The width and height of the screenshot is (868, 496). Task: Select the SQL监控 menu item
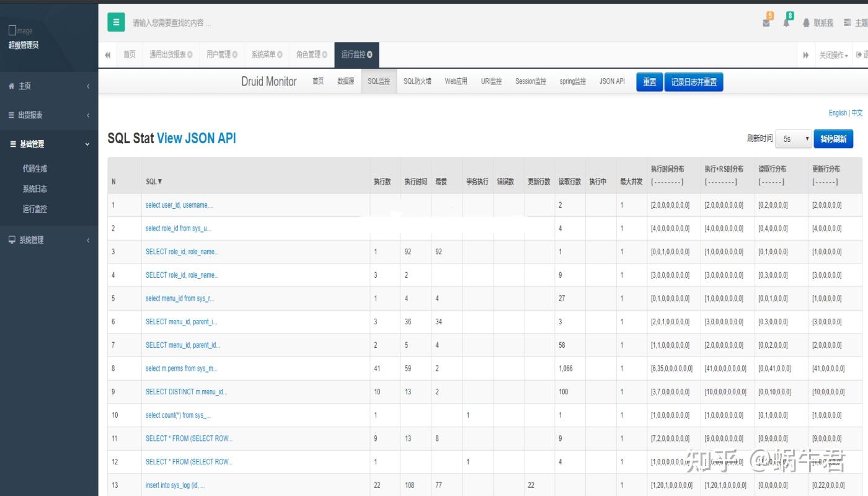(x=379, y=81)
